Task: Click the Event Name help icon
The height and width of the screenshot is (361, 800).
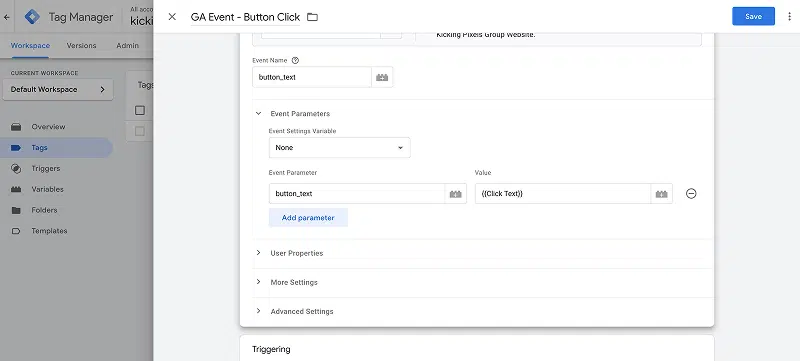Action: (x=295, y=60)
